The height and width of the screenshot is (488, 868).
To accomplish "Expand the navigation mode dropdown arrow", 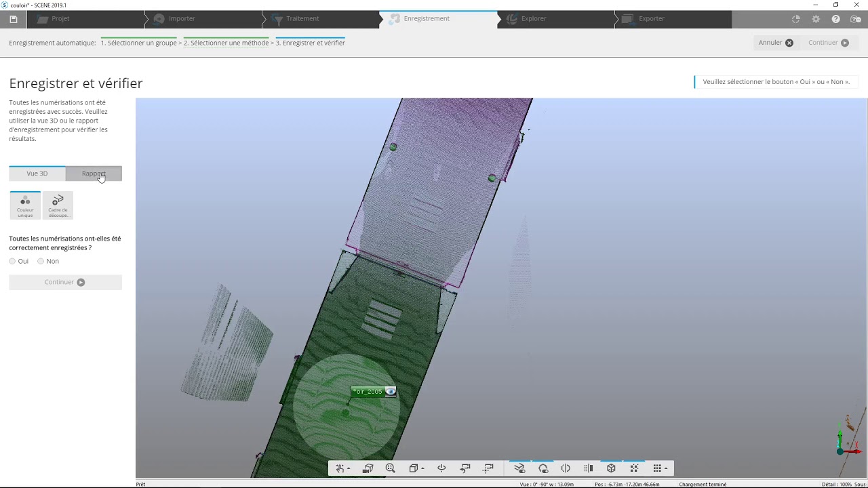I will tap(349, 468).
